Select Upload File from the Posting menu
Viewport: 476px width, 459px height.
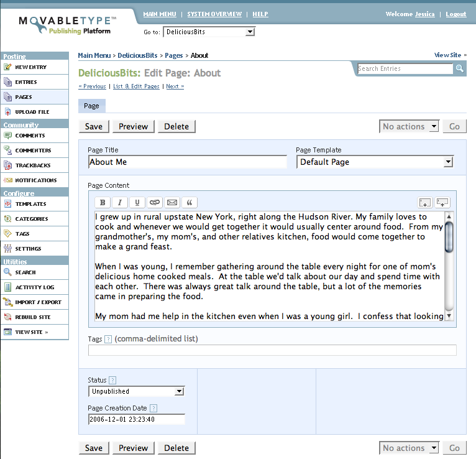pyautogui.click(x=32, y=112)
